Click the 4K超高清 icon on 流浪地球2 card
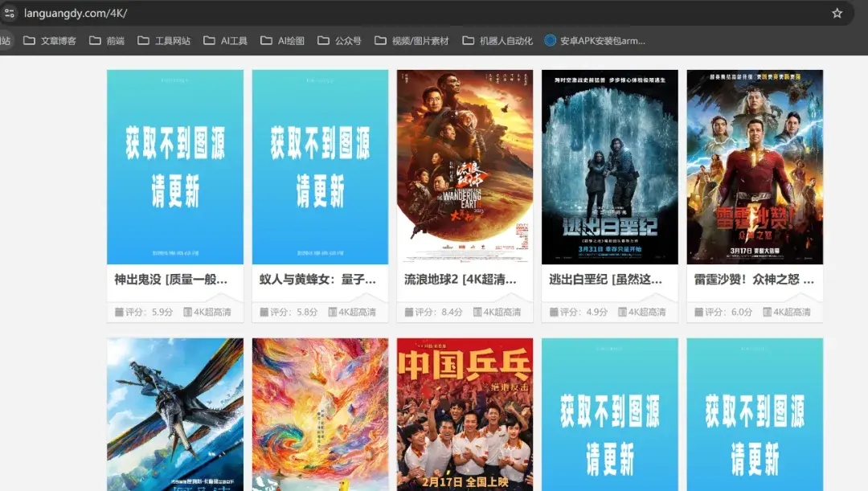Image resolution: width=868 pixels, height=491 pixels. 477,310
